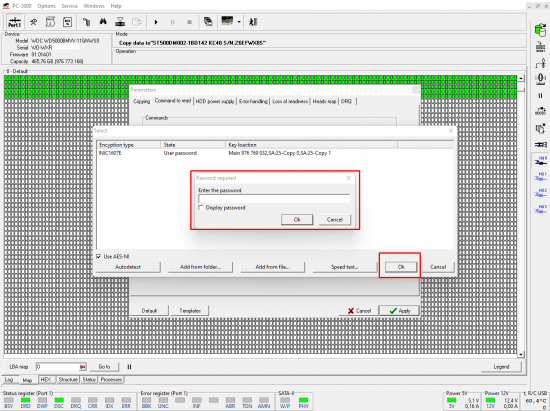550x411 pixels.
Task: Select the Hd 3 head icon in sidebar
Action: pos(541,209)
